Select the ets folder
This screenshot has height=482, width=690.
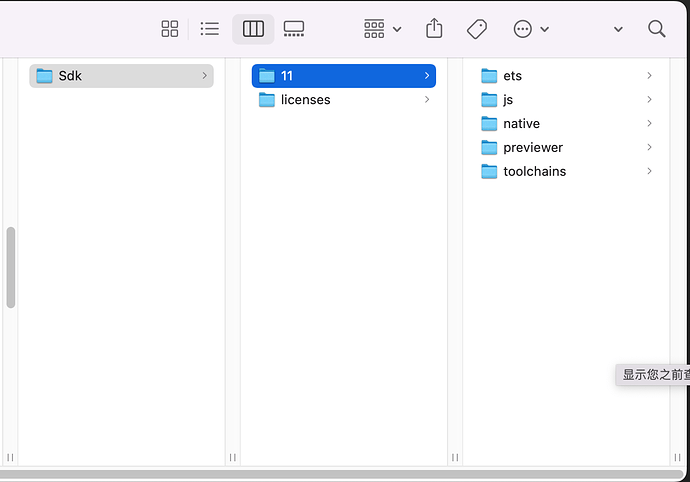click(x=566, y=76)
